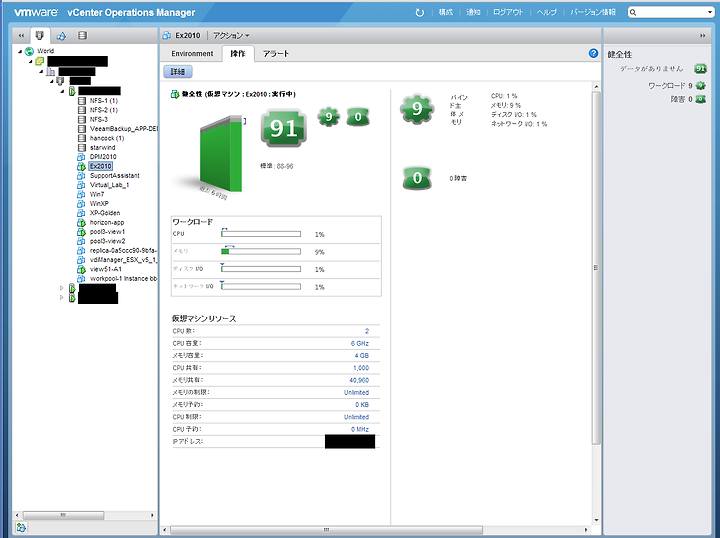
Task: Collapse the expanded host node above NFS-1
Action: point(62,91)
